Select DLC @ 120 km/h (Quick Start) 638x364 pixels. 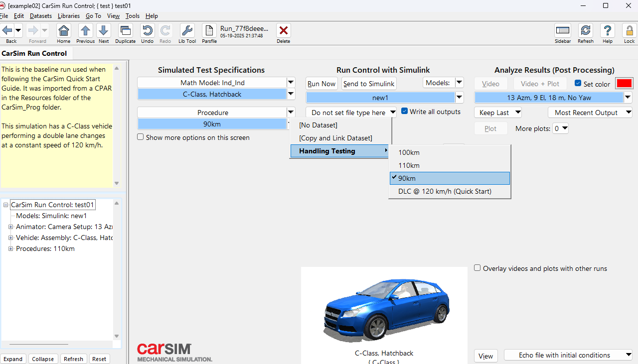click(x=450, y=191)
